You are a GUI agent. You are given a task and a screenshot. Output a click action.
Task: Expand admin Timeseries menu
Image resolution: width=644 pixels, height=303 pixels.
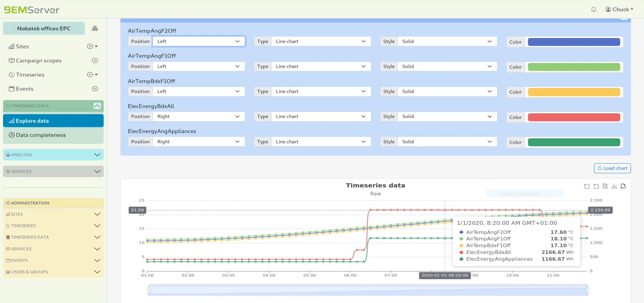(53, 226)
